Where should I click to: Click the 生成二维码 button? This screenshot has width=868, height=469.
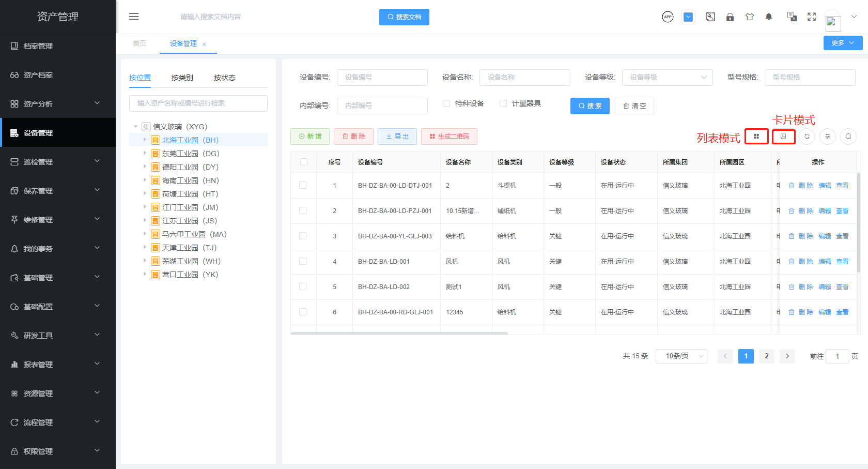(x=449, y=137)
